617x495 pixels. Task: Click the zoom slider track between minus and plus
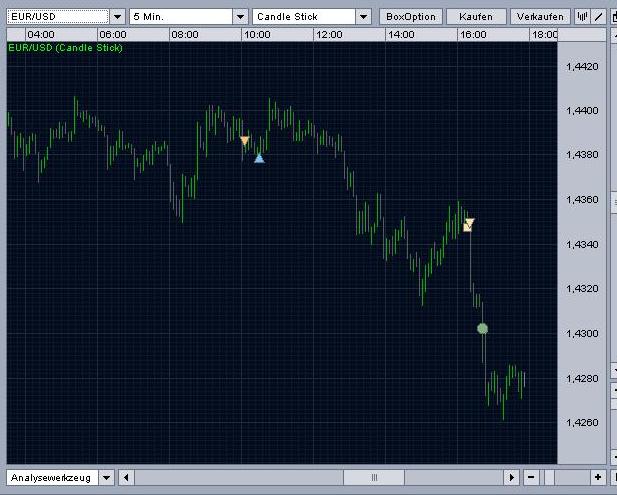pyautogui.click(x=565, y=477)
